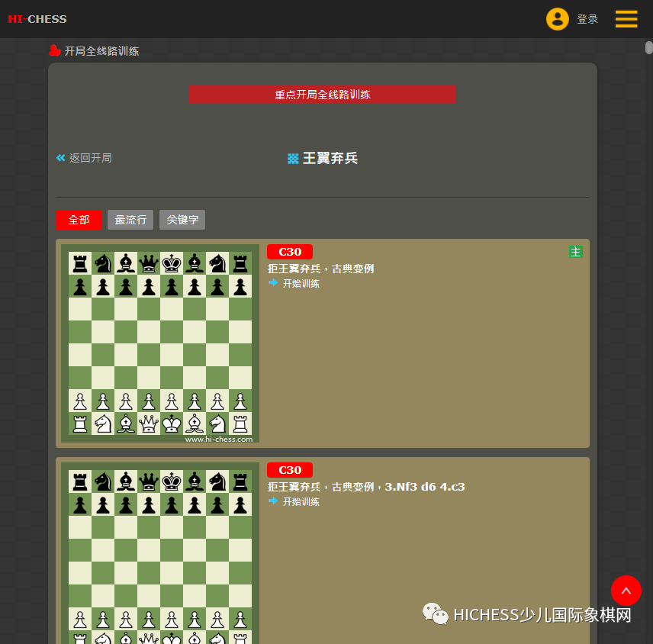The width and height of the screenshot is (653, 644).
Task: Click the page vertical scrollbar handle
Action: (x=649, y=47)
